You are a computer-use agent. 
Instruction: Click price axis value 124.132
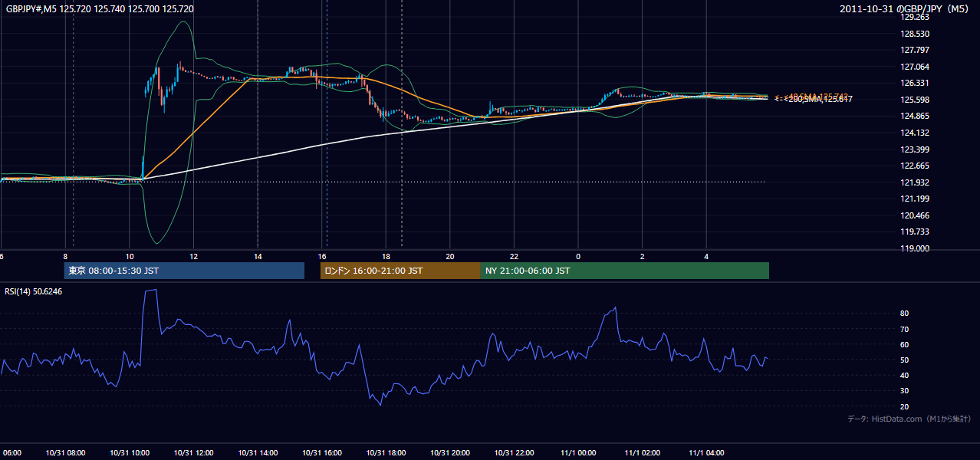(914, 133)
